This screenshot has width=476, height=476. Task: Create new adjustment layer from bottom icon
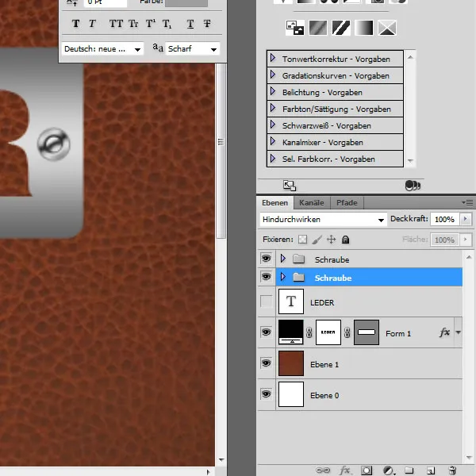coord(388,470)
